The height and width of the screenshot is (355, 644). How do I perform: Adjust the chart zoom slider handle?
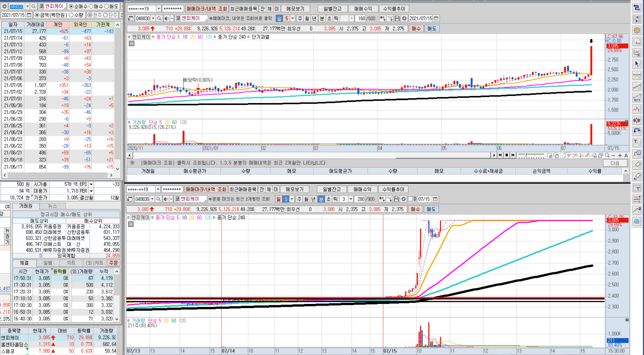[x=526, y=155]
